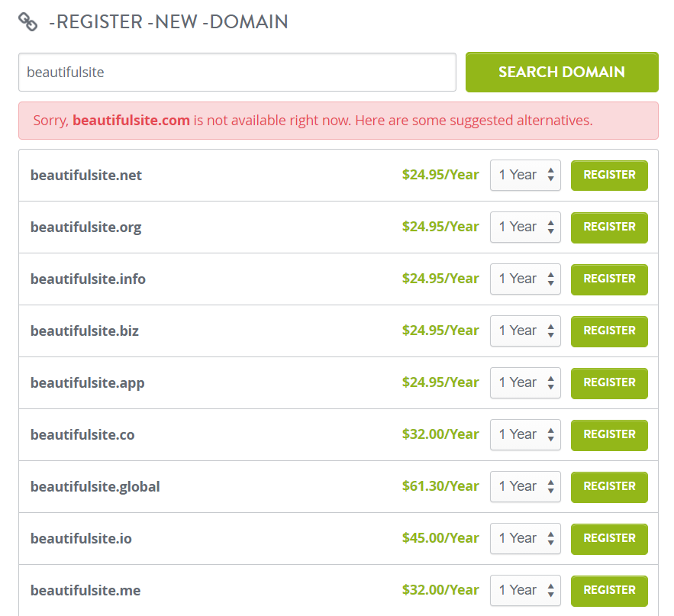The image size is (674, 616).
Task: Open year dropdown for beautifulsite.net
Action: pyautogui.click(x=525, y=175)
